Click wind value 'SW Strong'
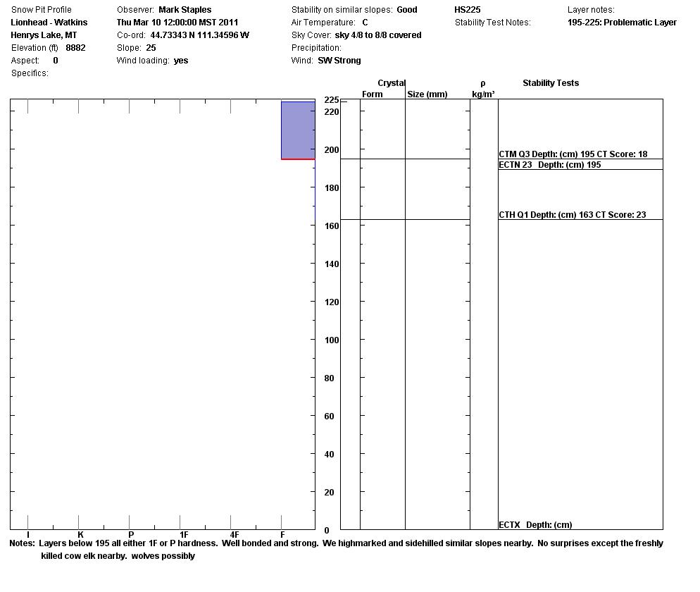This screenshot has width=700, height=592. pyautogui.click(x=339, y=61)
